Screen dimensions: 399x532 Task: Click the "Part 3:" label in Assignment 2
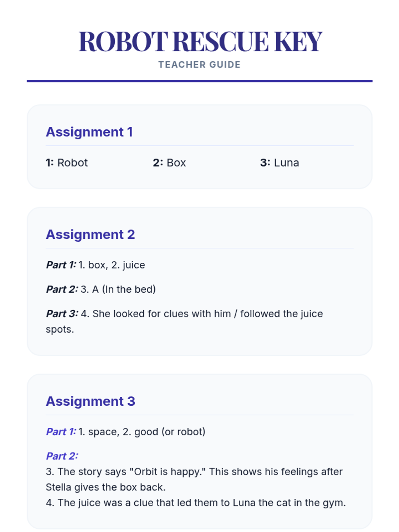62,314
